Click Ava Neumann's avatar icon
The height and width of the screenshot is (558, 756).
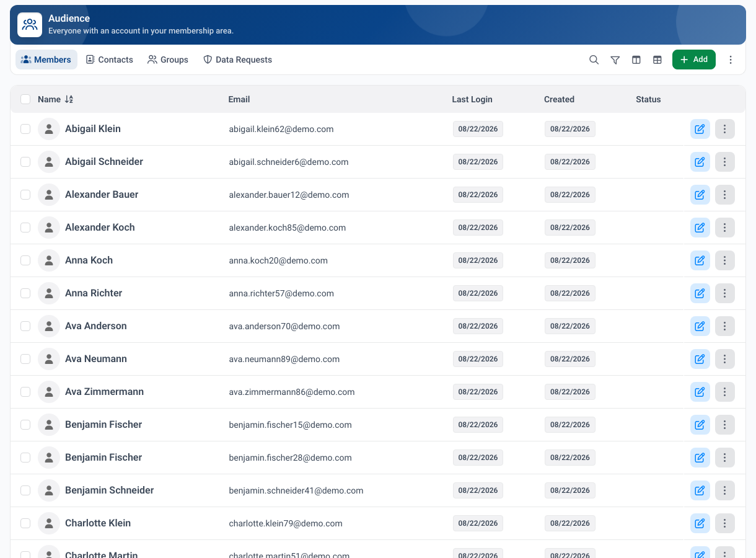49,359
